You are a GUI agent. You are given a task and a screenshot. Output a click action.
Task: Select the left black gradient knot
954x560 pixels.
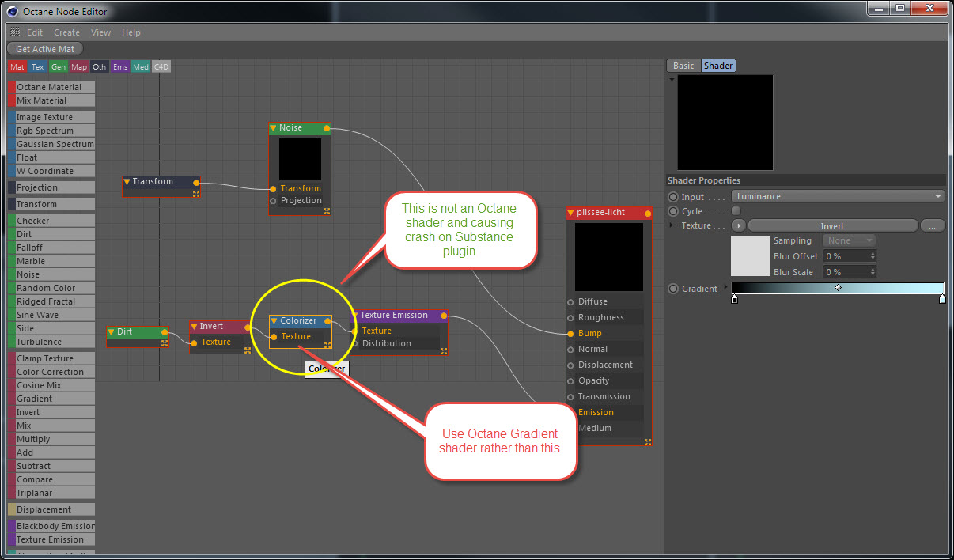click(735, 299)
